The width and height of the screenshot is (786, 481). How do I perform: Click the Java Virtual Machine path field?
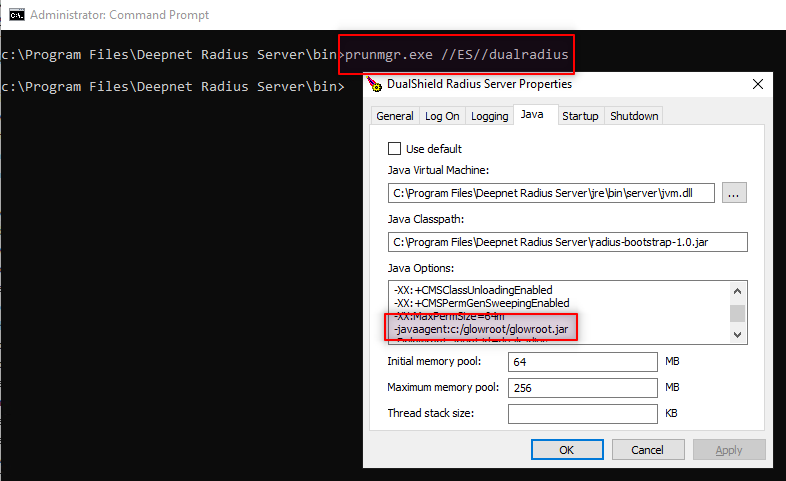pyautogui.click(x=551, y=193)
